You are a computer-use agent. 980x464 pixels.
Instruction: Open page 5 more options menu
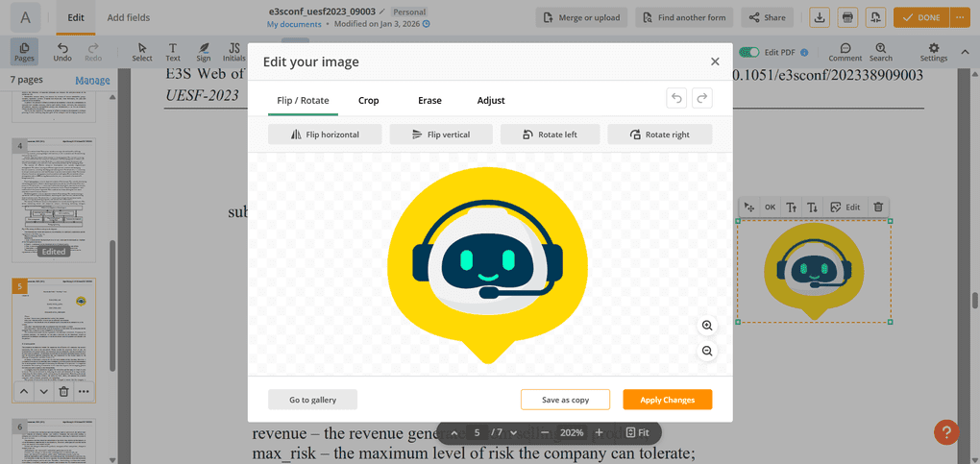84,391
